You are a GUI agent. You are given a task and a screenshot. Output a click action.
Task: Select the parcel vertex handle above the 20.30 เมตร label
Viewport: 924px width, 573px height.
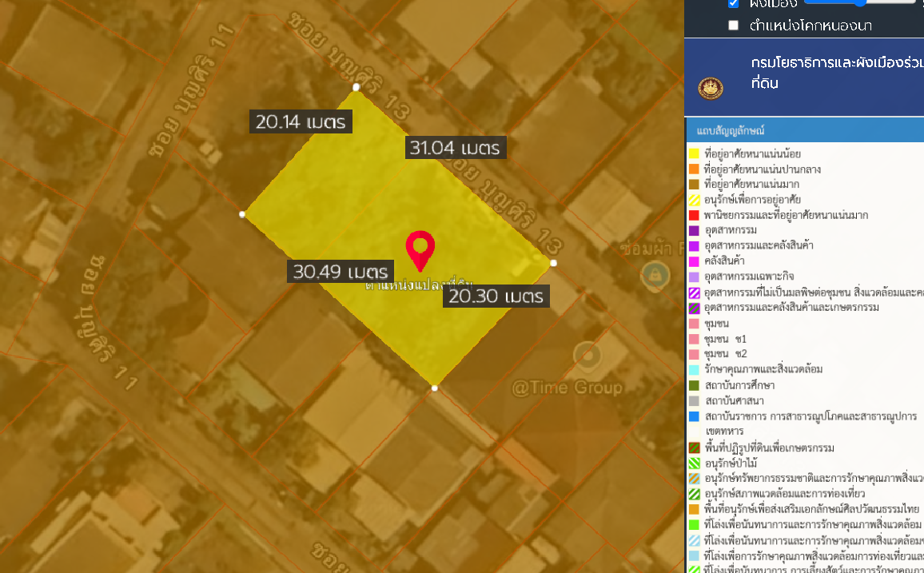point(553,263)
